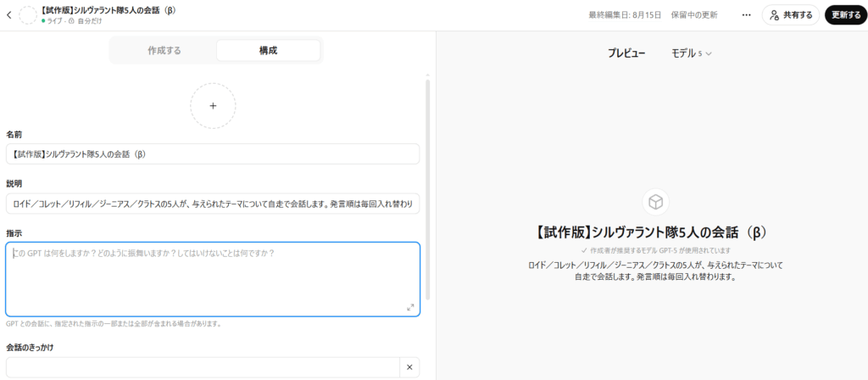Select the 構成 tab
This screenshot has height=380, width=868.
pyautogui.click(x=268, y=51)
